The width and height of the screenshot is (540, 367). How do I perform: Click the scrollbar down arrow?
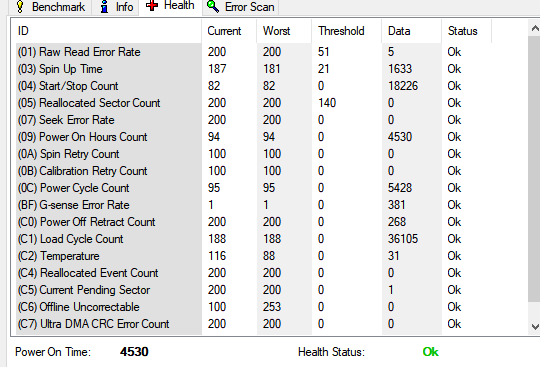coord(534,326)
